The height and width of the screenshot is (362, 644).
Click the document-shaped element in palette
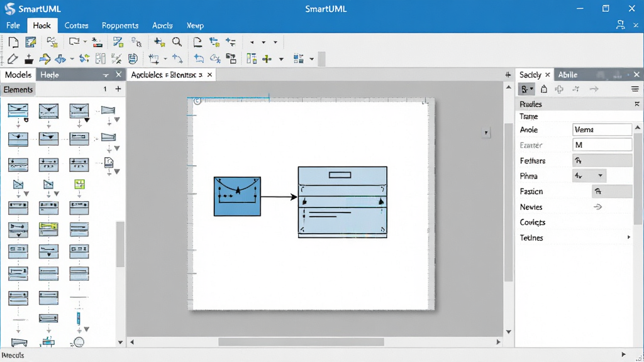pos(108,163)
